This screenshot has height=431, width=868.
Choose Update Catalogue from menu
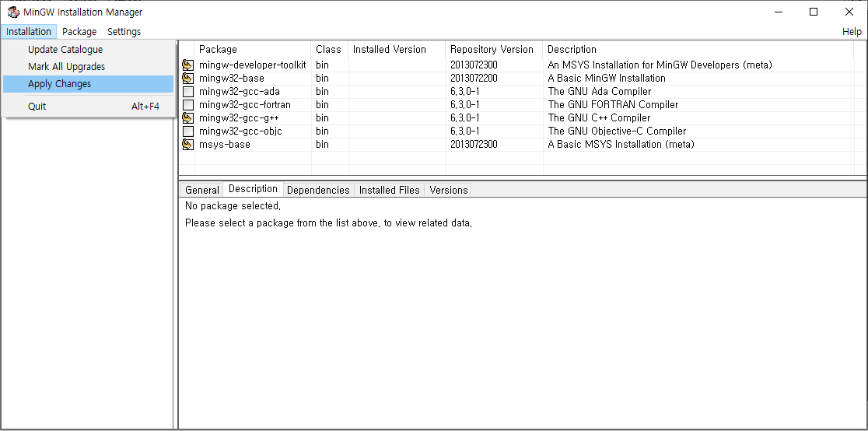tap(88, 49)
